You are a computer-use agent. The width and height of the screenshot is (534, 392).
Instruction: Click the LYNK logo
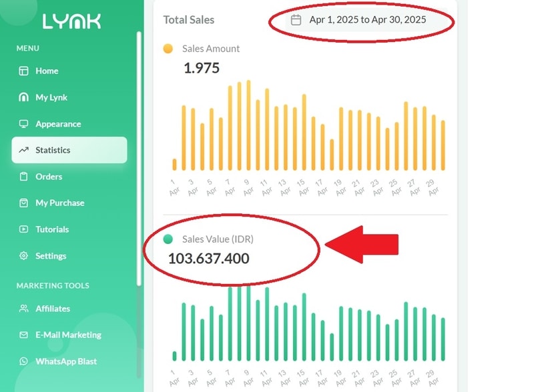[x=71, y=21]
